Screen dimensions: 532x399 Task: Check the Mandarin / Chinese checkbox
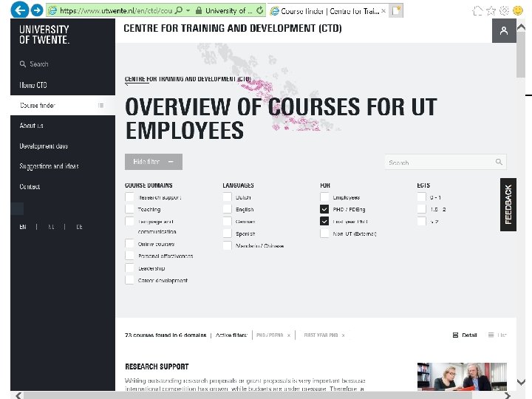coord(228,245)
